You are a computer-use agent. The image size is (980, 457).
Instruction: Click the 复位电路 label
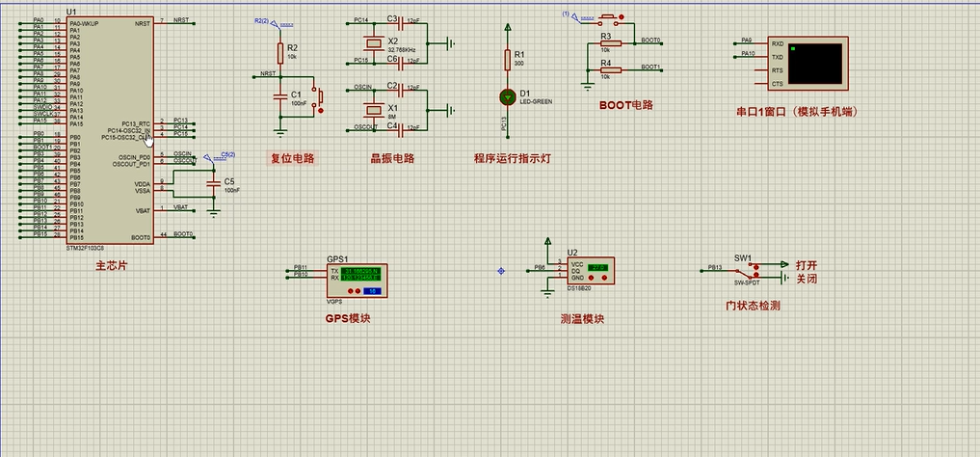[x=291, y=158]
